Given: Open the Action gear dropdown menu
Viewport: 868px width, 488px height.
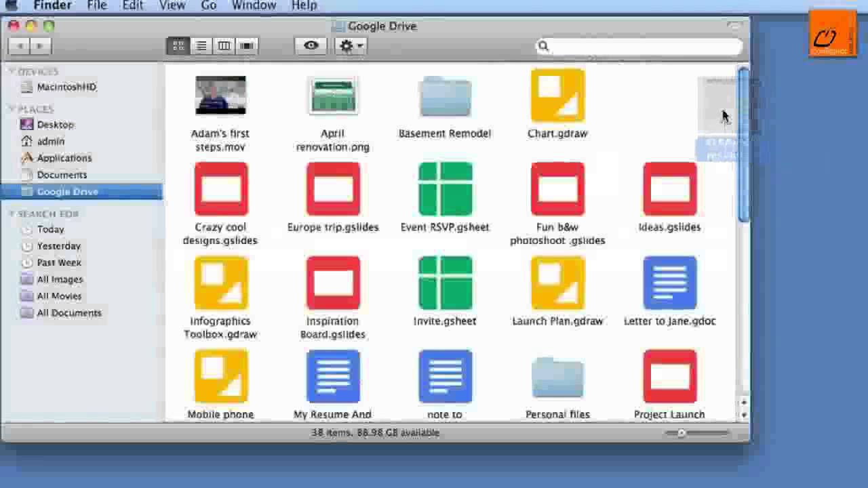Looking at the screenshot, I should [351, 45].
